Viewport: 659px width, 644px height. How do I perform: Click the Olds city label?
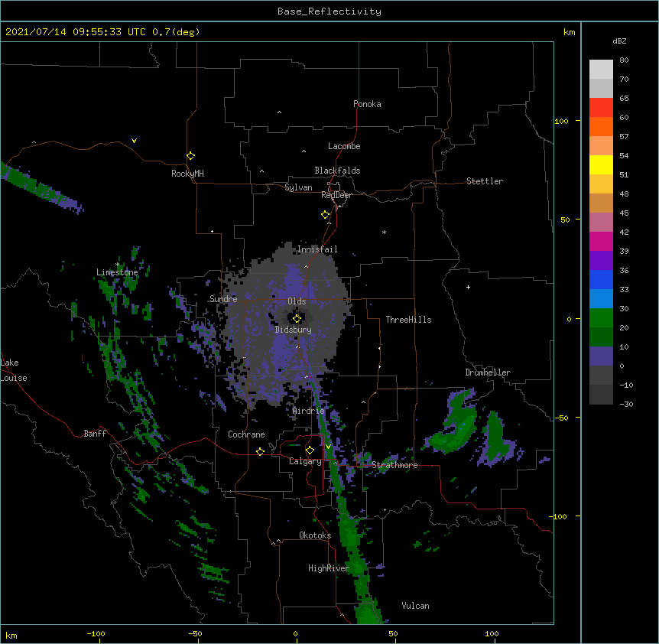point(297,301)
